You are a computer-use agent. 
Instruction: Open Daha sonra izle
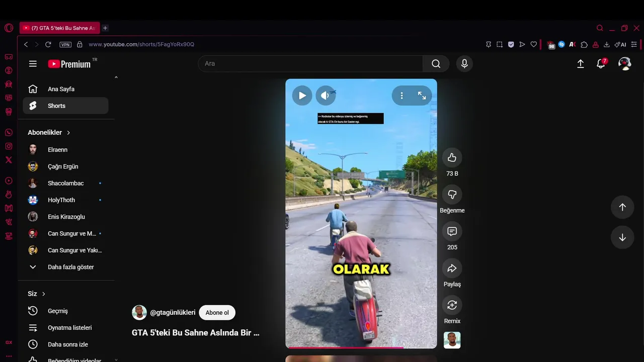(65, 344)
